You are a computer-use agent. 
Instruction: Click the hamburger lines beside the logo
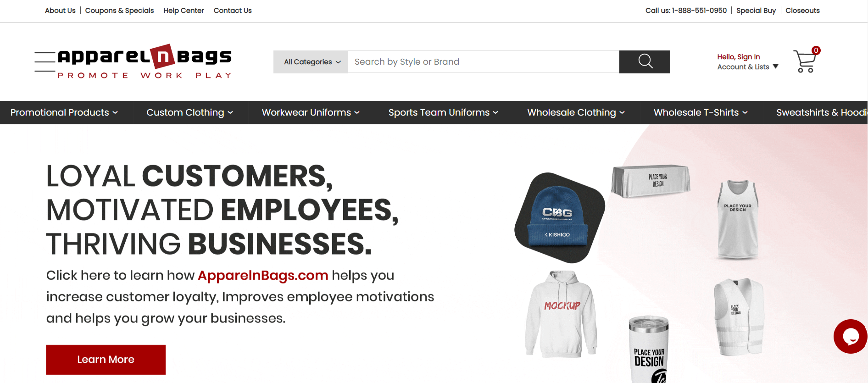point(45,62)
